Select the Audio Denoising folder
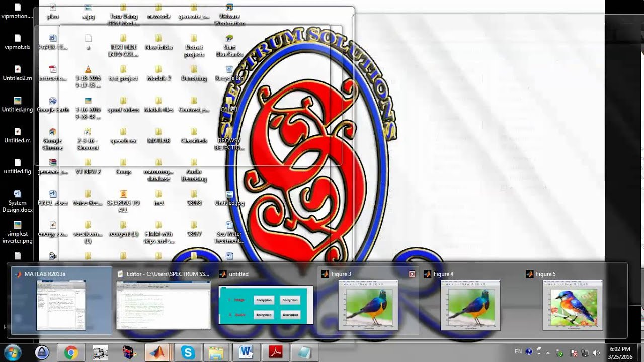644x362 pixels. tap(194, 169)
